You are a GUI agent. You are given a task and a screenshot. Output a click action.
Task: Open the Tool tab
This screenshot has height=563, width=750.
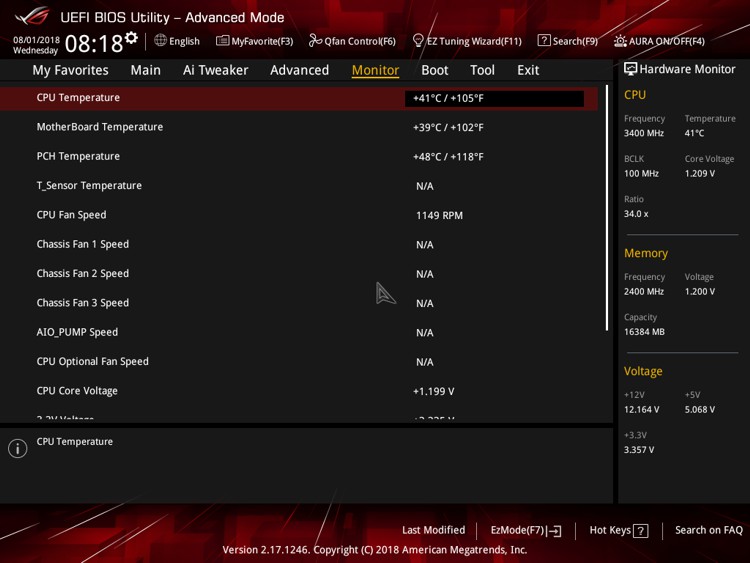point(482,70)
